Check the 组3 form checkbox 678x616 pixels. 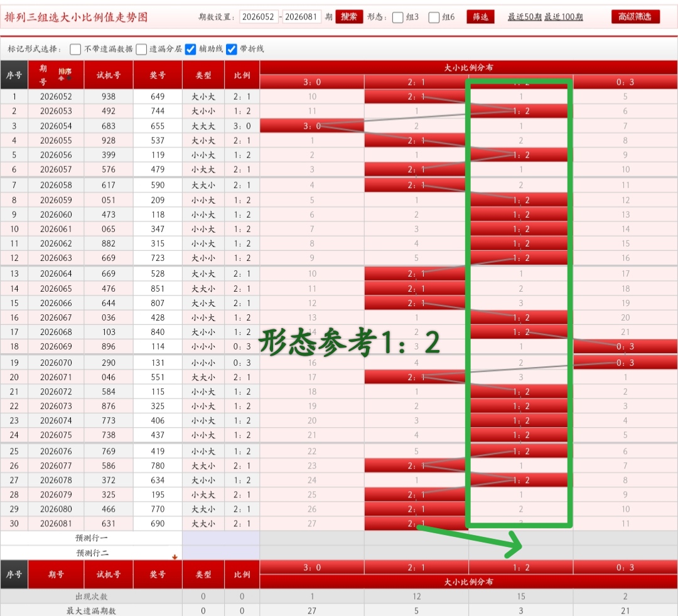tap(398, 18)
